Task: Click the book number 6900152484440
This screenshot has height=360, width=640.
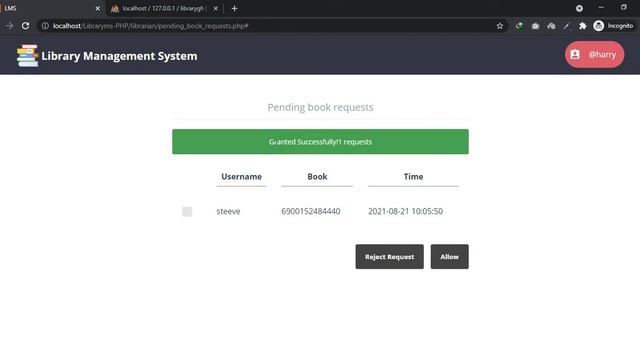Action: pos(311,211)
